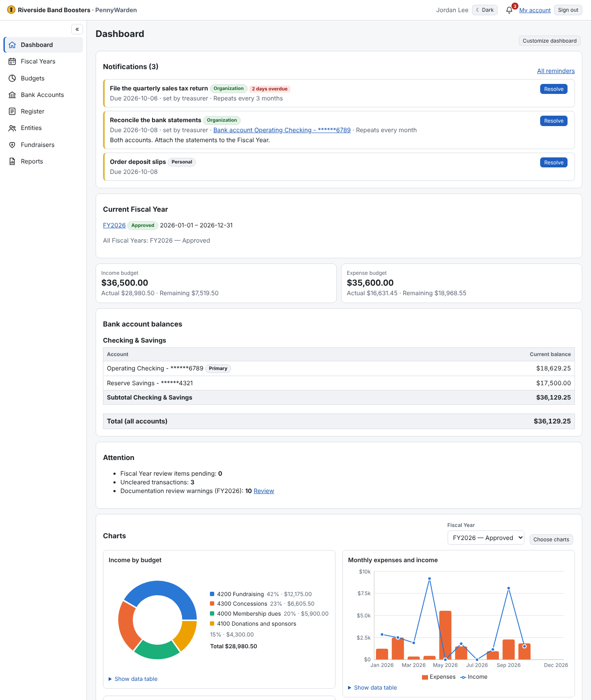Open the My account link
591x700 pixels.
point(535,10)
